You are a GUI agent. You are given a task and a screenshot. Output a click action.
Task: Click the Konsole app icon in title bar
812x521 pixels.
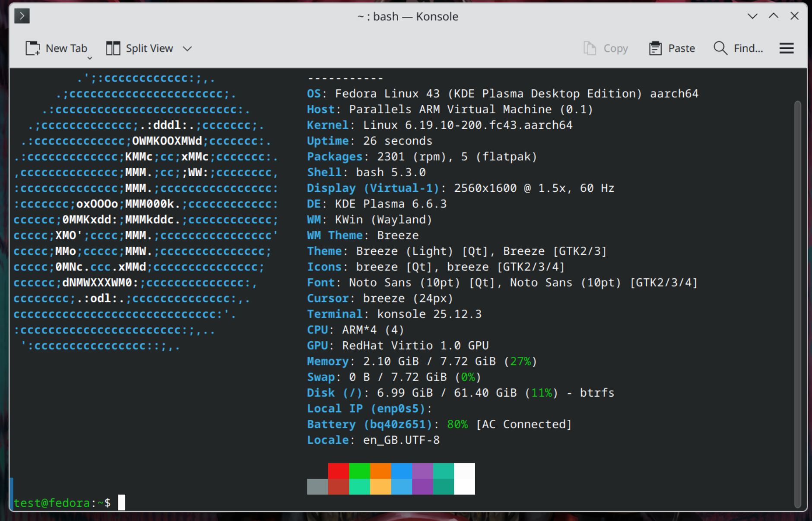22,16
